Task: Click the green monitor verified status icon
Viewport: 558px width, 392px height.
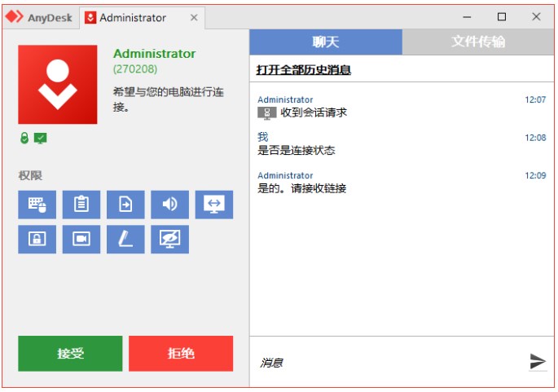Action: [x=40, y=139]
